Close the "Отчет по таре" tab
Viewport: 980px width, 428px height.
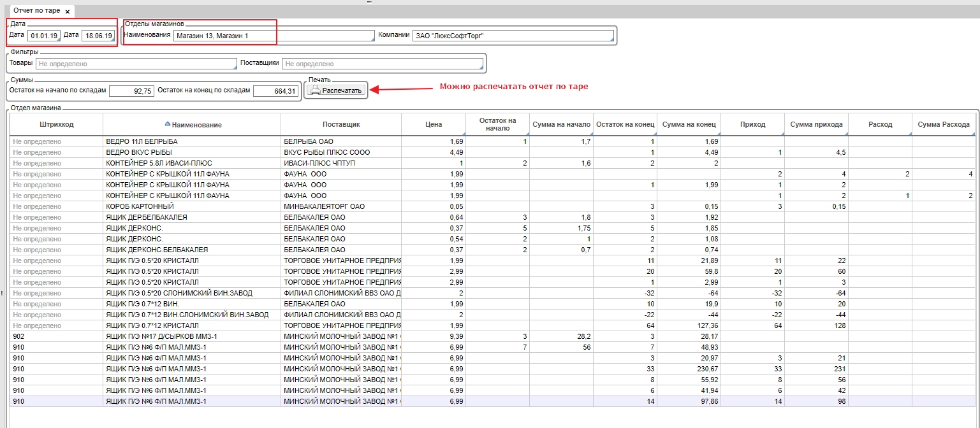pyautogui.click(x=68, y=11)
